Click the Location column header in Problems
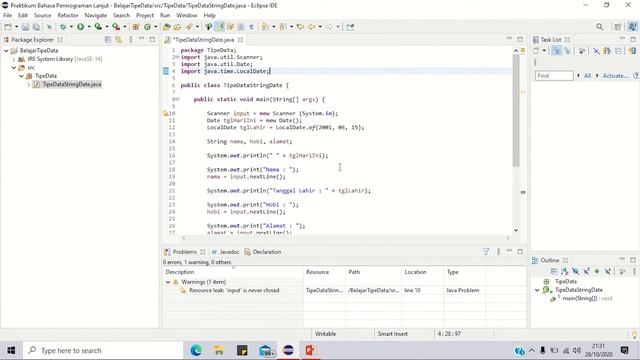This screenshot has width=640, height=360. click(x=415, y=272)
